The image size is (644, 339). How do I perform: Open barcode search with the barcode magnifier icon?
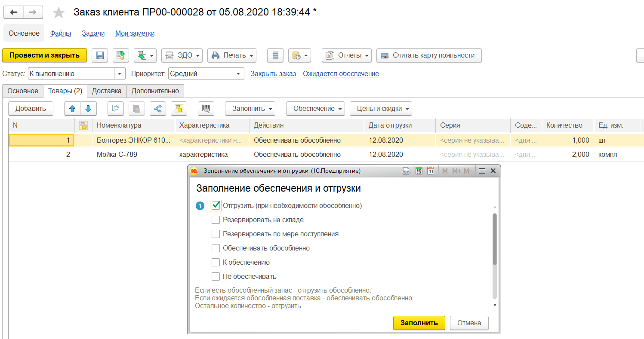click(206, 109)
